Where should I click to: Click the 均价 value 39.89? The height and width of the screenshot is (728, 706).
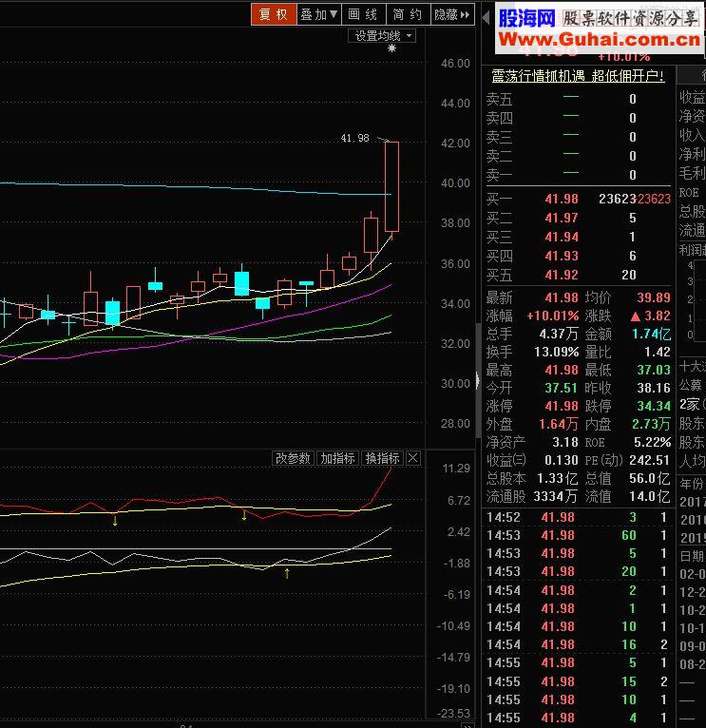654,297
